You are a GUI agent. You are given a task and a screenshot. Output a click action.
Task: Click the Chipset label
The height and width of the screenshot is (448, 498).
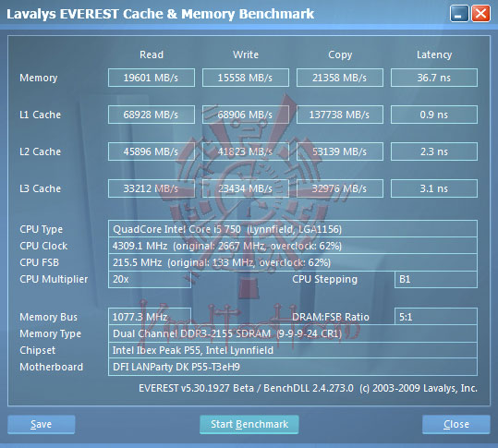coord(37,350)
